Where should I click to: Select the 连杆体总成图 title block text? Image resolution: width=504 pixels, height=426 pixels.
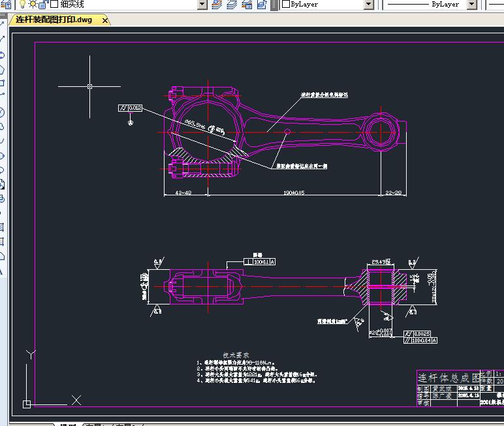[449, 378]
